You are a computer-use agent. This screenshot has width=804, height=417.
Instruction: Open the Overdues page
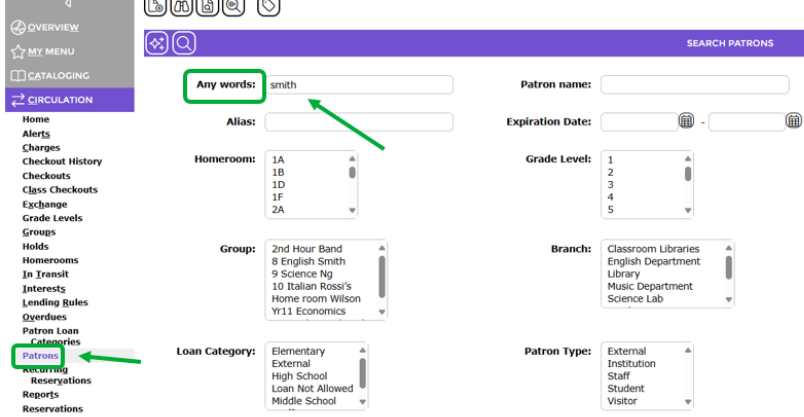[44, 316]
